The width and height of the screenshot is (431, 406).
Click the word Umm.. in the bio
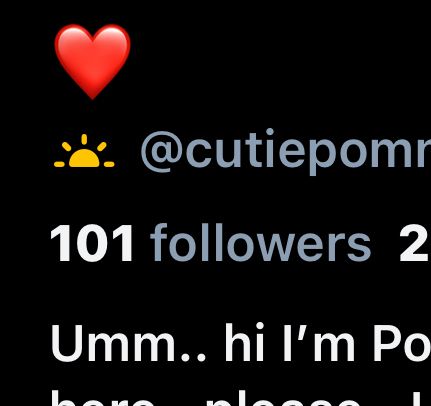point(129,343)
